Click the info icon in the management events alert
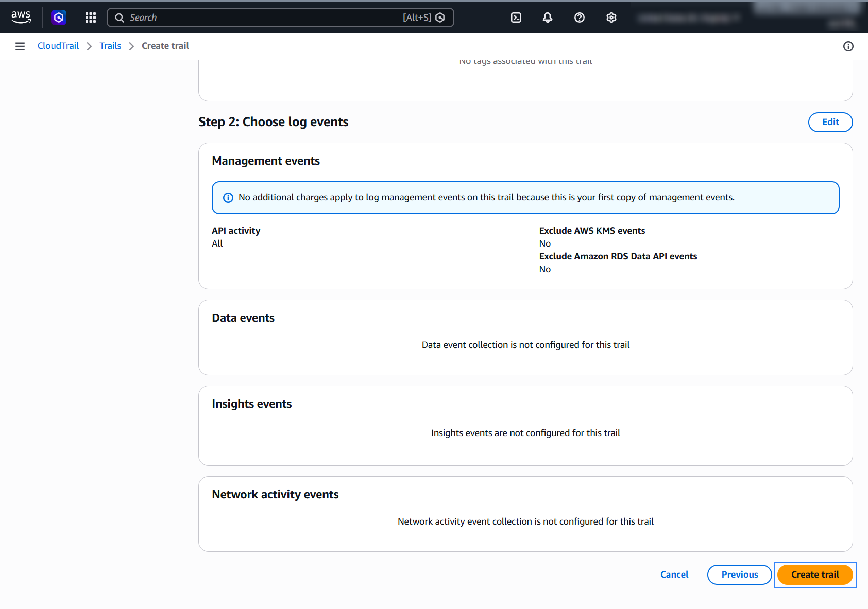Viewport: 868px width, 609px height. (228, 198)
